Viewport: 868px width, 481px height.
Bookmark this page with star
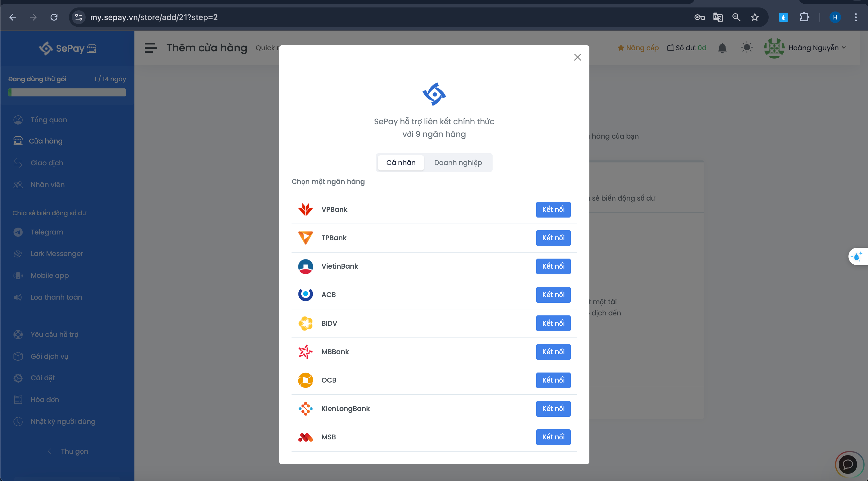tap(755, 17)
